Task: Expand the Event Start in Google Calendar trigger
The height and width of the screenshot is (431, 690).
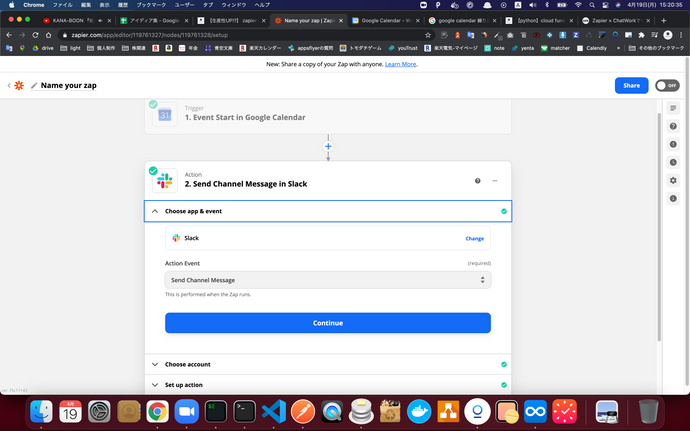Action: click(328, 115)
